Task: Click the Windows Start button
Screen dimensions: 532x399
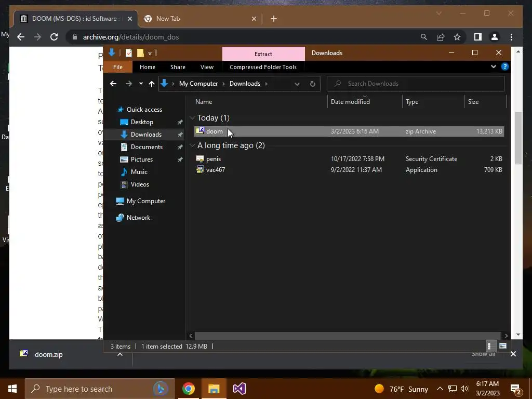Action: pyautogui.click(x=12, y=389)
